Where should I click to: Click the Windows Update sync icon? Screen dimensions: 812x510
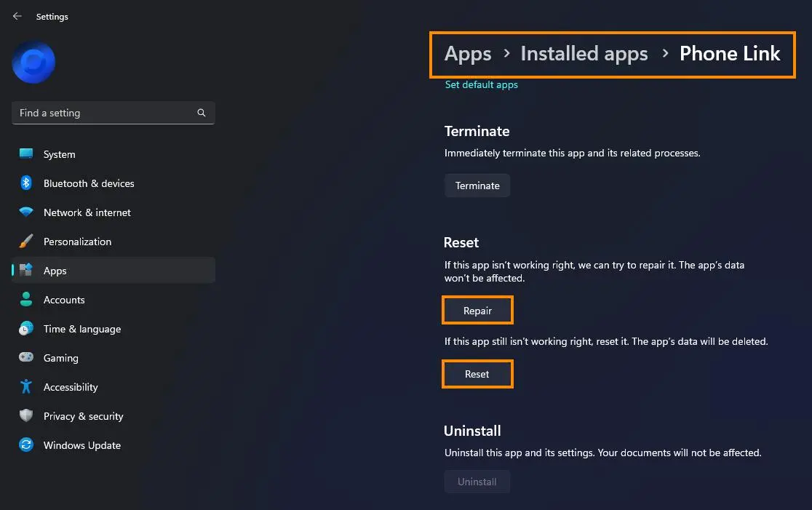pyautogui.click(x=26, y=445)
